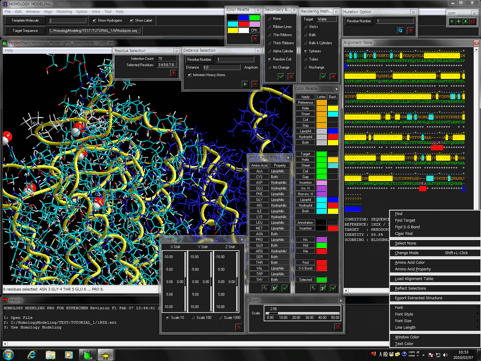Screen dimensions: 481x361
Task: Cancel Secondary Structure panel with red X
Action: (x=291, y=77)
